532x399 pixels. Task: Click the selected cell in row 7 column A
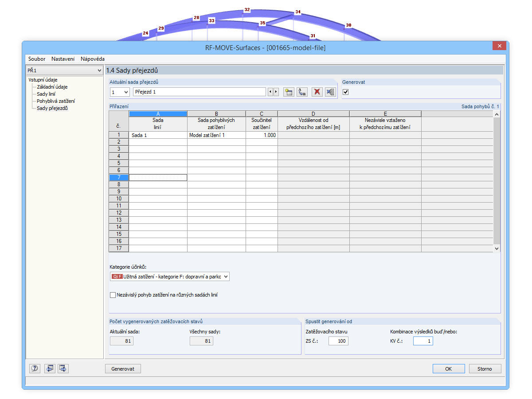click(158, 177)
